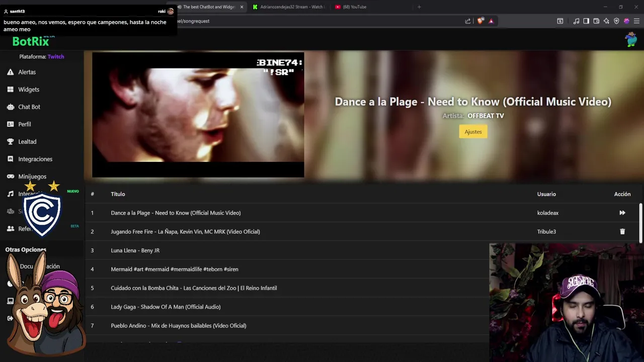Click the dancing avatar in BotRix header
The height and width of the screenshot is (362, 644).
pos(631,40)
